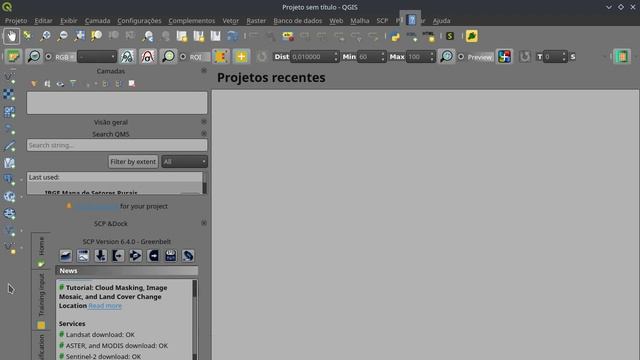The height and width of the screenshot is (360, 640).
Task: Open the Ajuda menu
Action: point(442,20)
